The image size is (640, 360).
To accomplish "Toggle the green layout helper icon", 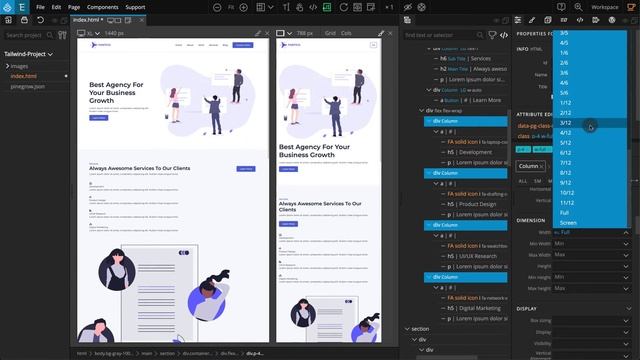I will [x=327, y=7].
